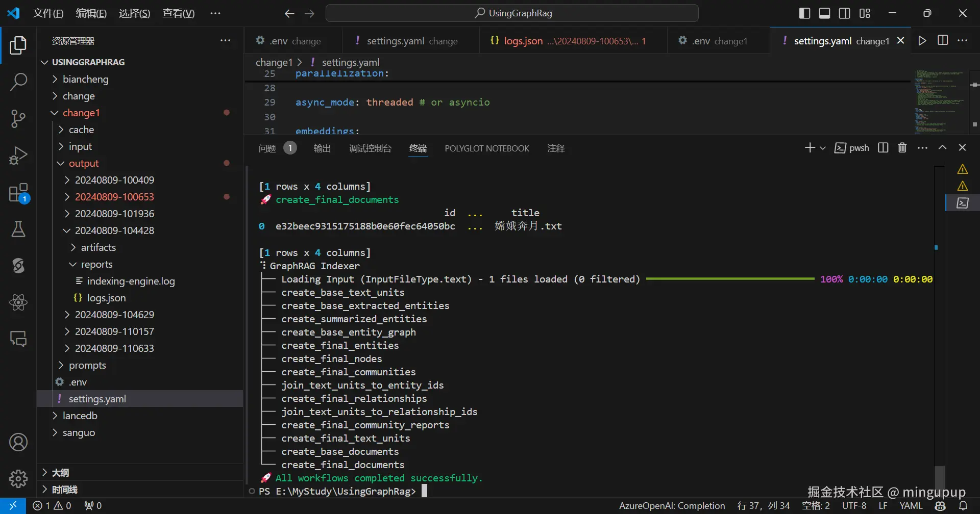Image resolution: width=980 pixels, height=514 pixels.
Task: Expand the biancheng folder
Action: (x=85, y=79)
